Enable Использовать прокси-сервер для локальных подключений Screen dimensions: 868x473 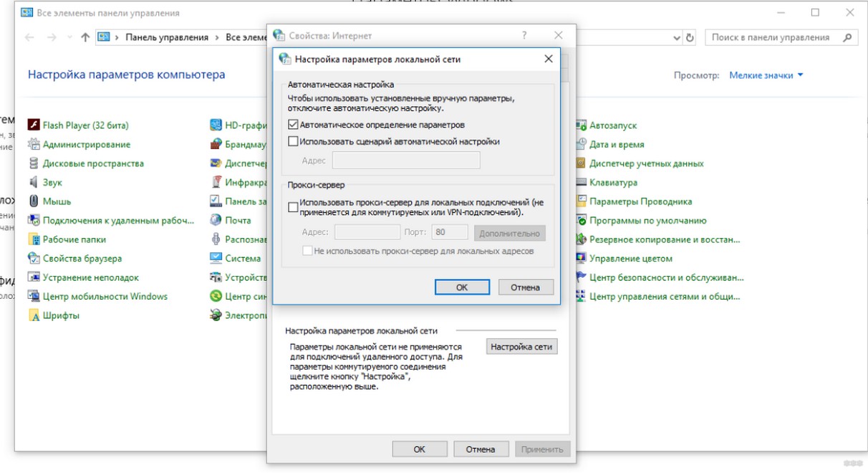pos(293,208)
